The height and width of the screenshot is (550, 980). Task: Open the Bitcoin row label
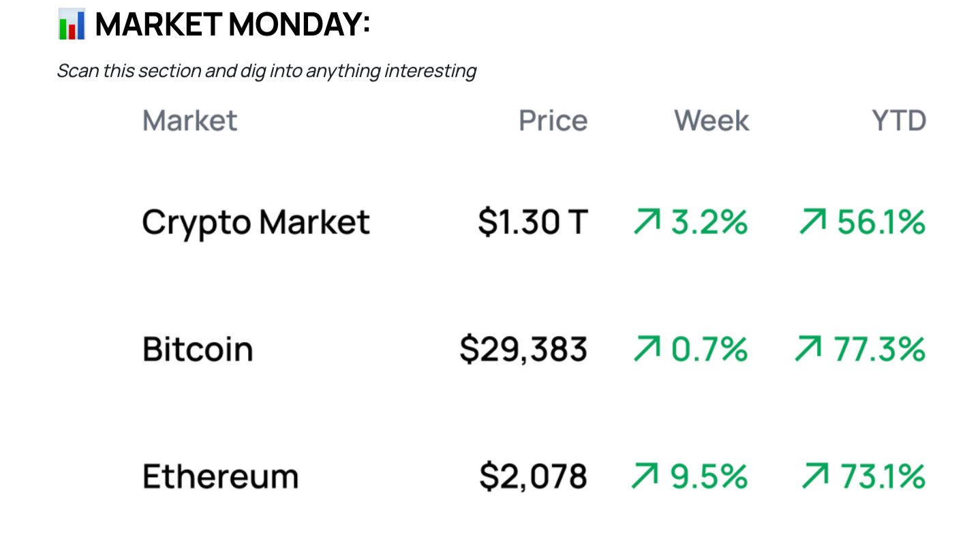pyautogui.click(x=198, y=349)
